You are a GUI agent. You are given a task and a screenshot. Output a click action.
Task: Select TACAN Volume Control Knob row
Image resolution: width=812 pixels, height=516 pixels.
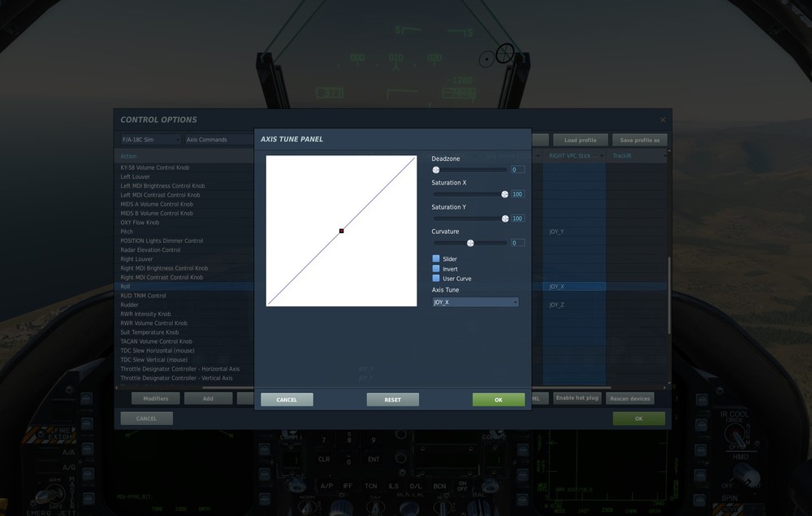click(x=184, y=341)
